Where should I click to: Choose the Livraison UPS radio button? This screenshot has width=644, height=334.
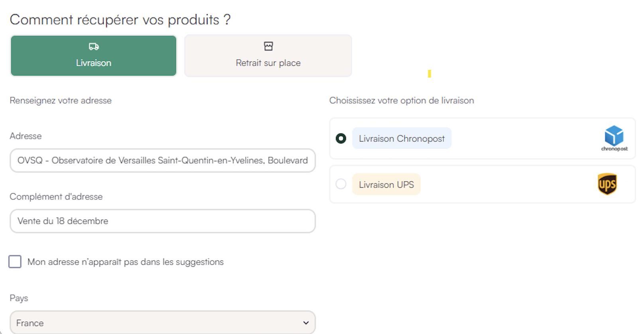[341, 184]
